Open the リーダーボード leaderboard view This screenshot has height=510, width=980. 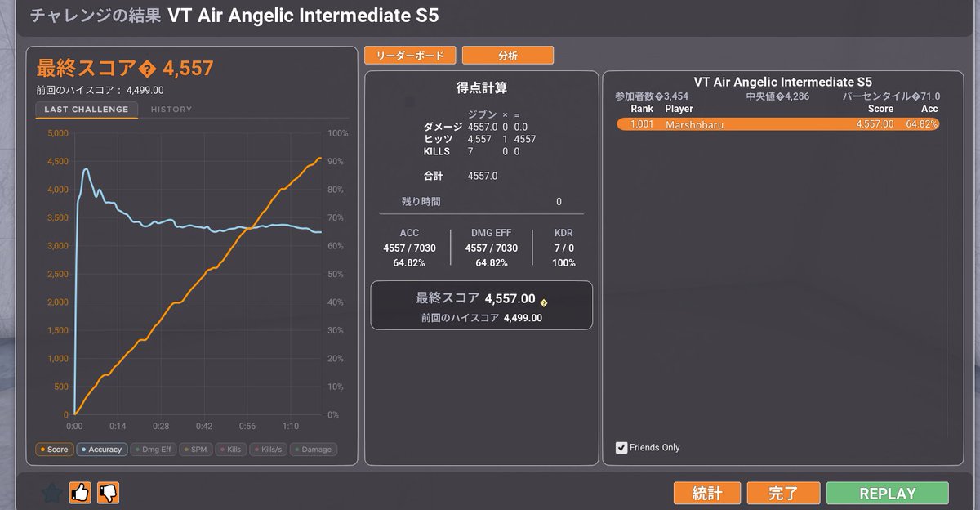(x=410, y=56)
